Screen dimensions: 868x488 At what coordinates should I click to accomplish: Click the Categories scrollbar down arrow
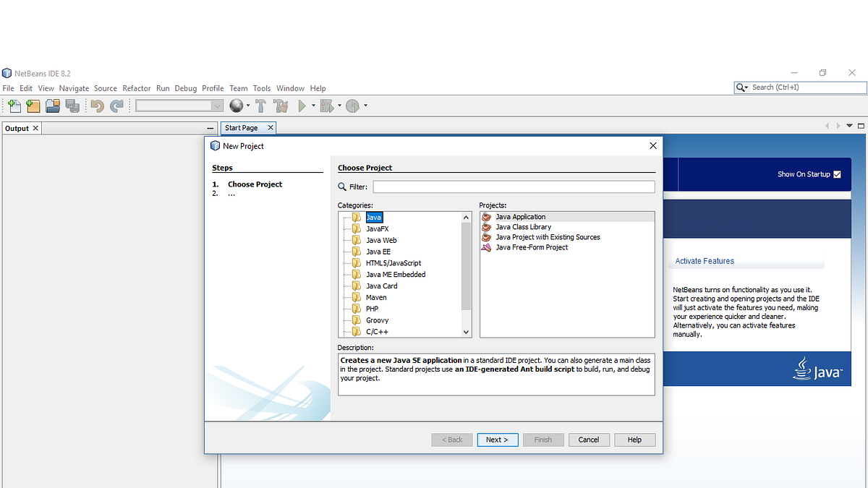pos(466,332)
